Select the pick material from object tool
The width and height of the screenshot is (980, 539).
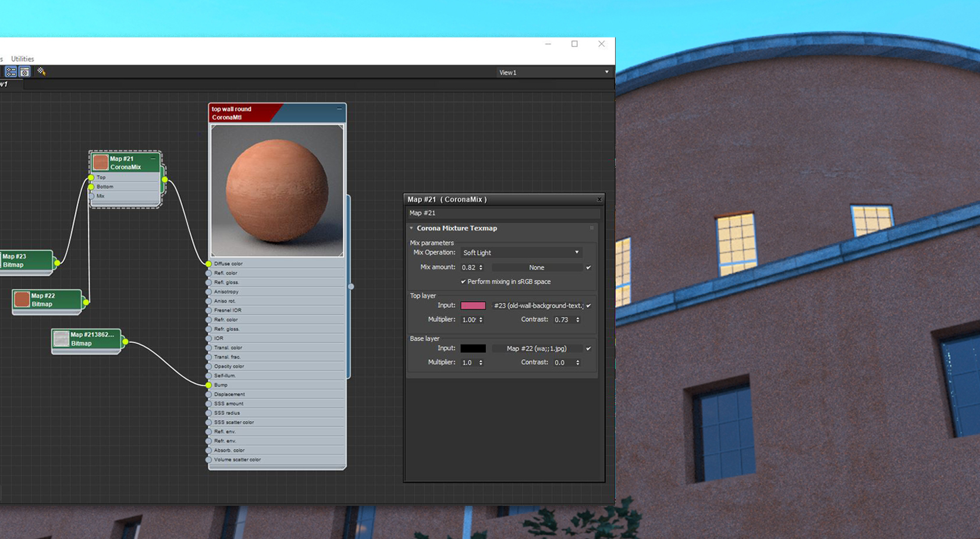pyautogui.click(x=41, y=72)
